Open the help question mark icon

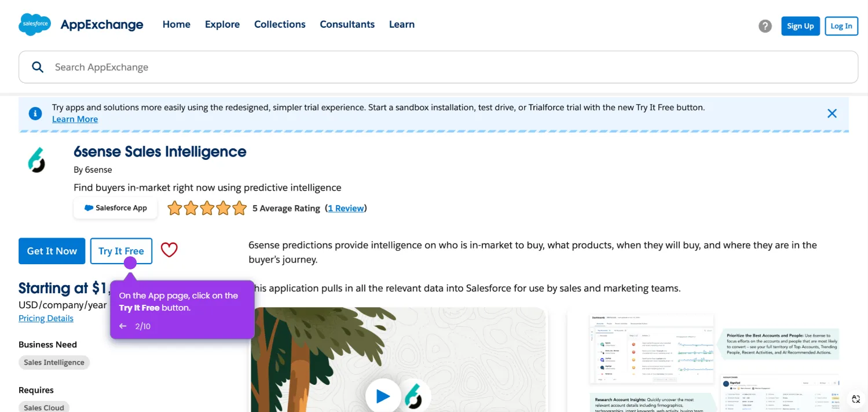click(x=765, y=26)
